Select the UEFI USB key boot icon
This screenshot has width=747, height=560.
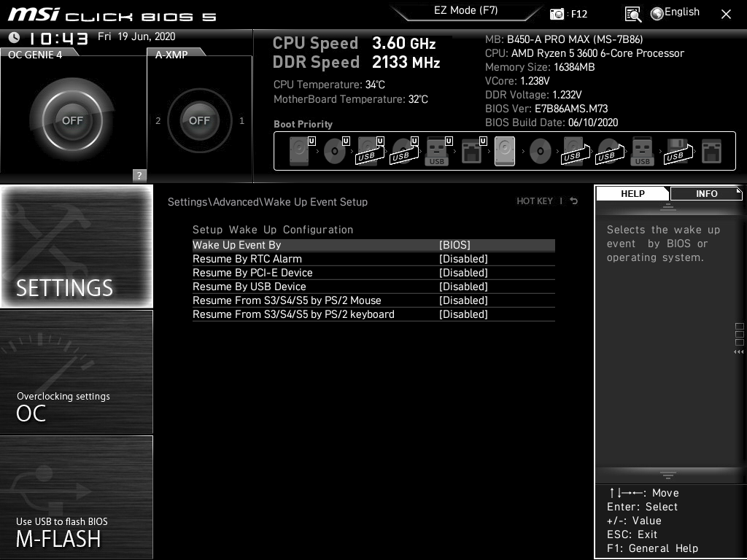[438, 151]
